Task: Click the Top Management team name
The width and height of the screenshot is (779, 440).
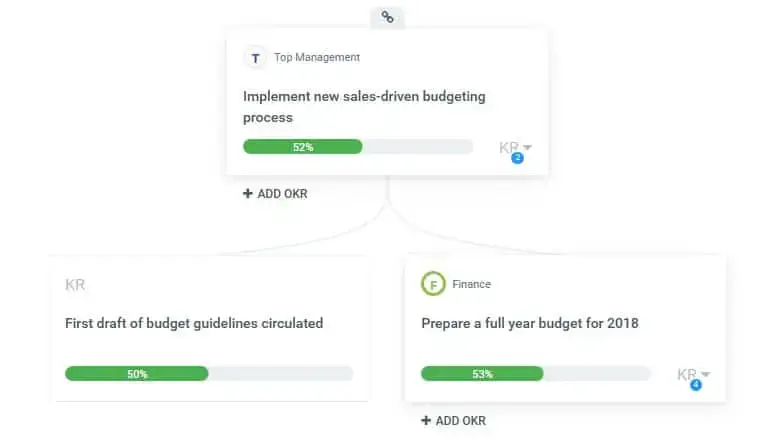Action: click(316, 58)
